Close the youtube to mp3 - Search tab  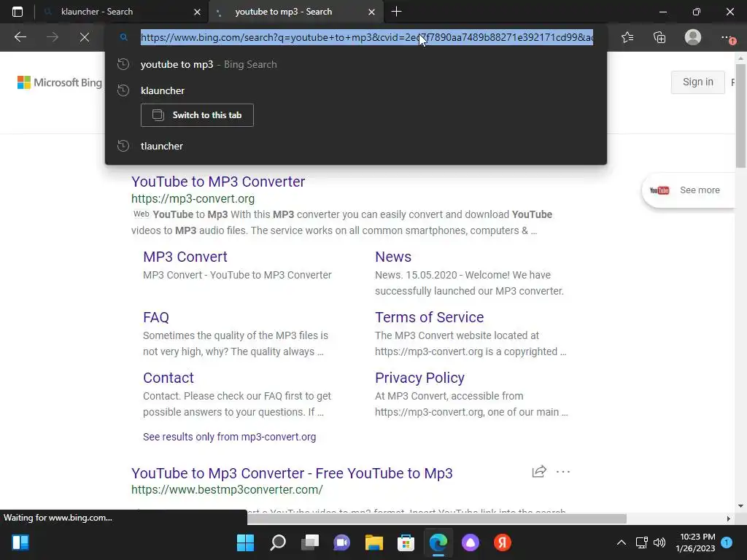coord(371,12)
